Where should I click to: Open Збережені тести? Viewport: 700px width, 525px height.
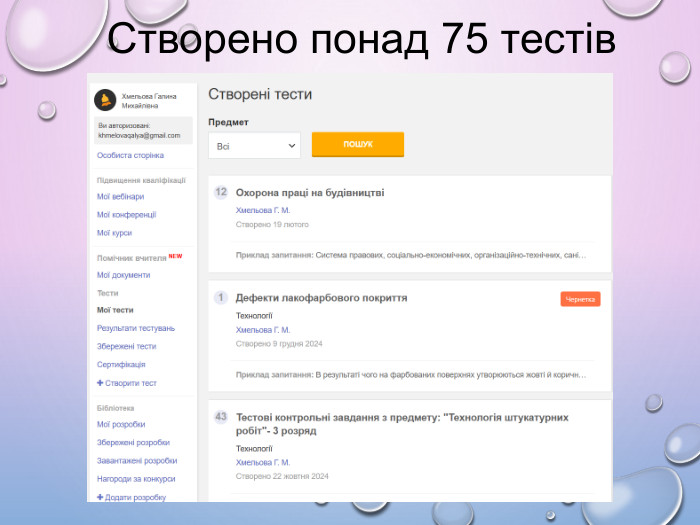[x=126, y=346]
